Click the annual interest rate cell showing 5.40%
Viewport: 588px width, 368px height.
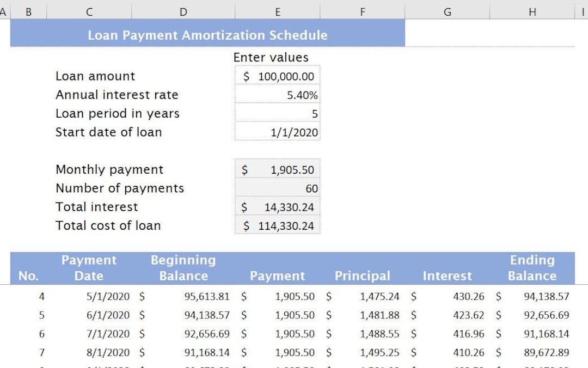[x=277, y=95]
